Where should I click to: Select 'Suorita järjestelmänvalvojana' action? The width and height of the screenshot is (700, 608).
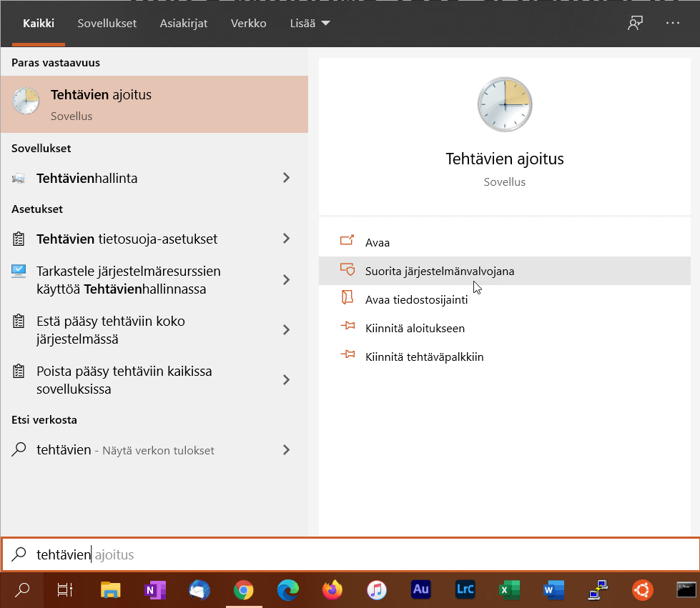point(439,271)
